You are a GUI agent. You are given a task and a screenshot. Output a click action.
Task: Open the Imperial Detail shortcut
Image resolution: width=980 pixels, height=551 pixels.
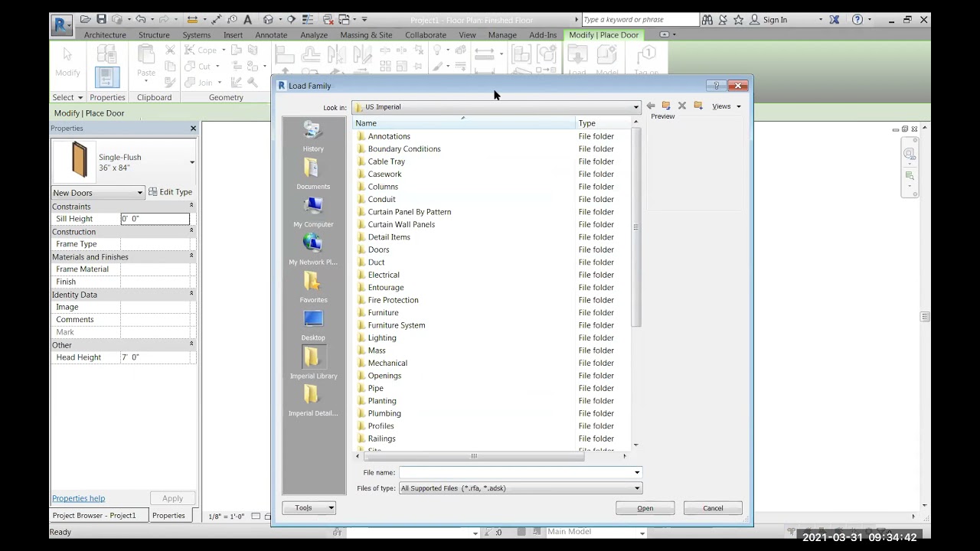click(x=313, y=400)
